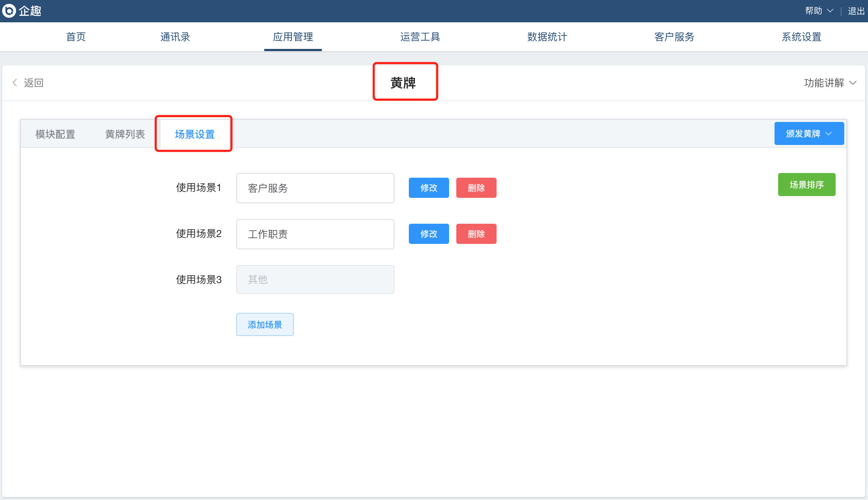Viewport: 868px width, 500px height.
Task: Open the 颁发黄牌 dropdown button
Action: 809,134
